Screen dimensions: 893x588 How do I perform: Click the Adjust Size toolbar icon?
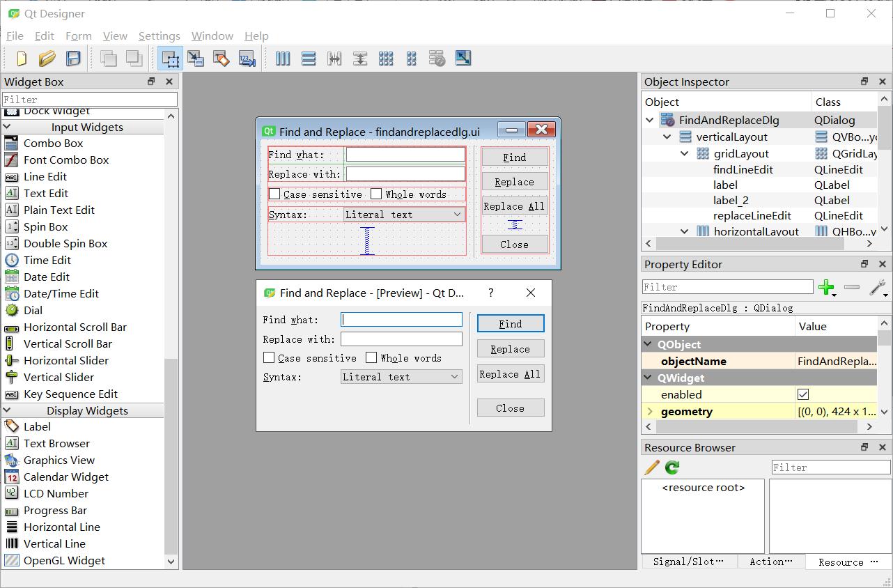tap(463, 59)
